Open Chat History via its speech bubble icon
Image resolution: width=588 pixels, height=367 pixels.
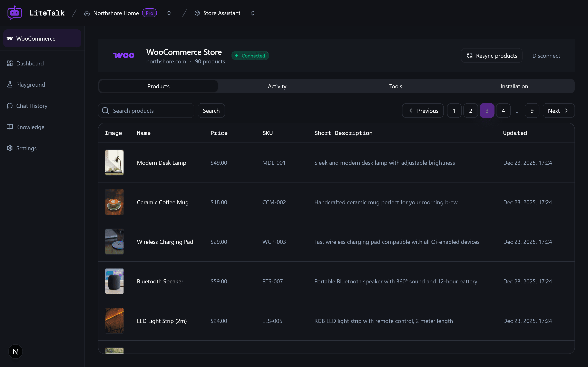(x=10, y=106)
